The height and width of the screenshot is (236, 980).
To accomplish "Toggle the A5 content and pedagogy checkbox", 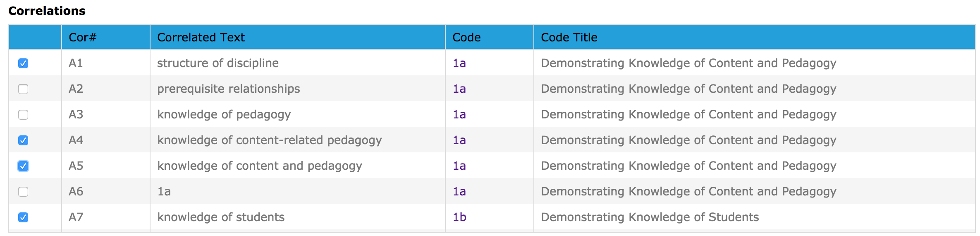I will coord(23,166).
